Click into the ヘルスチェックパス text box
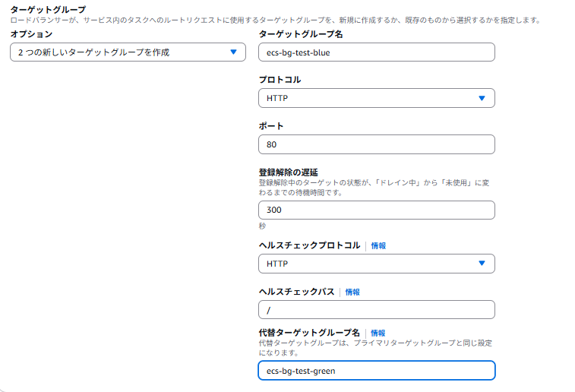Image resolution: width=575 pixels, height=392 pixels. tap(377, 310)
